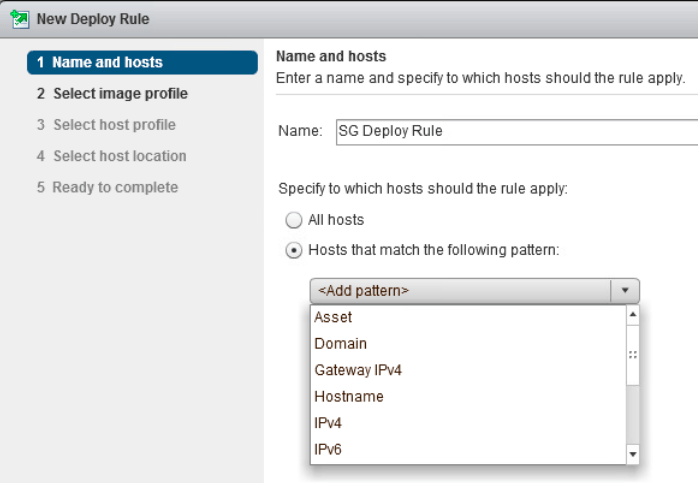
Task: Click the pattern list scroll up arrow
Action: (x=633, y=315)
